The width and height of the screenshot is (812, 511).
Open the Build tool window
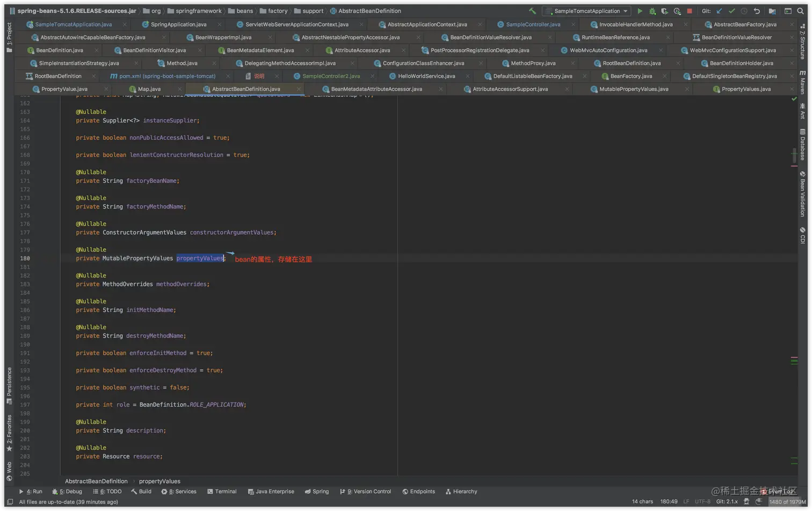141,491
